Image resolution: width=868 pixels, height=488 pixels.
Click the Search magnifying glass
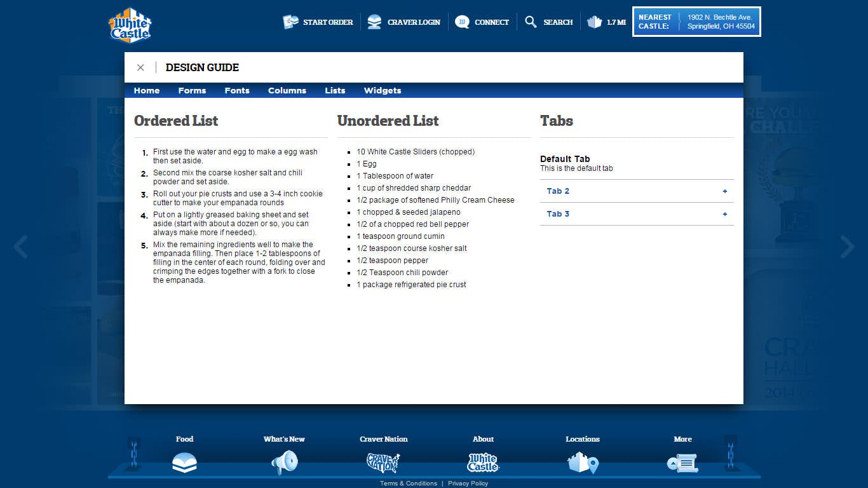click(531, 22)
